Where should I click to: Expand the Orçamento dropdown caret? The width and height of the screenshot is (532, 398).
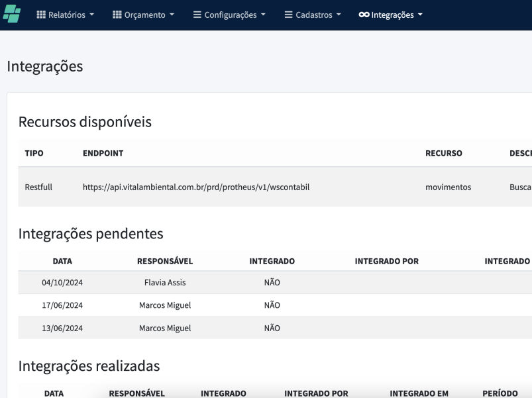click(x=172, y=15)
